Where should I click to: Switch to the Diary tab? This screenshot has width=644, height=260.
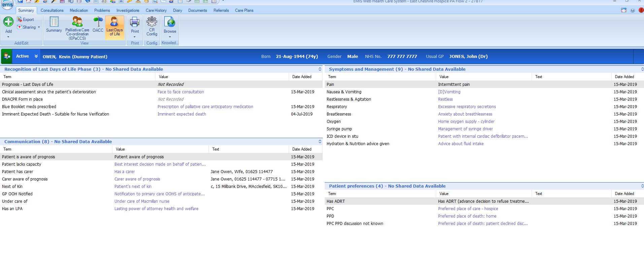pos(178,10)
